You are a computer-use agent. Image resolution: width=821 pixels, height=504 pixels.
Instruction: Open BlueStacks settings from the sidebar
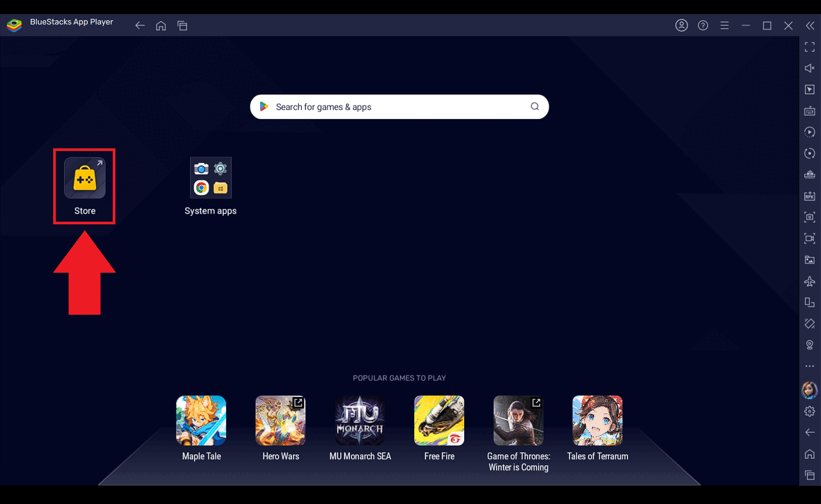click(809, 411)
